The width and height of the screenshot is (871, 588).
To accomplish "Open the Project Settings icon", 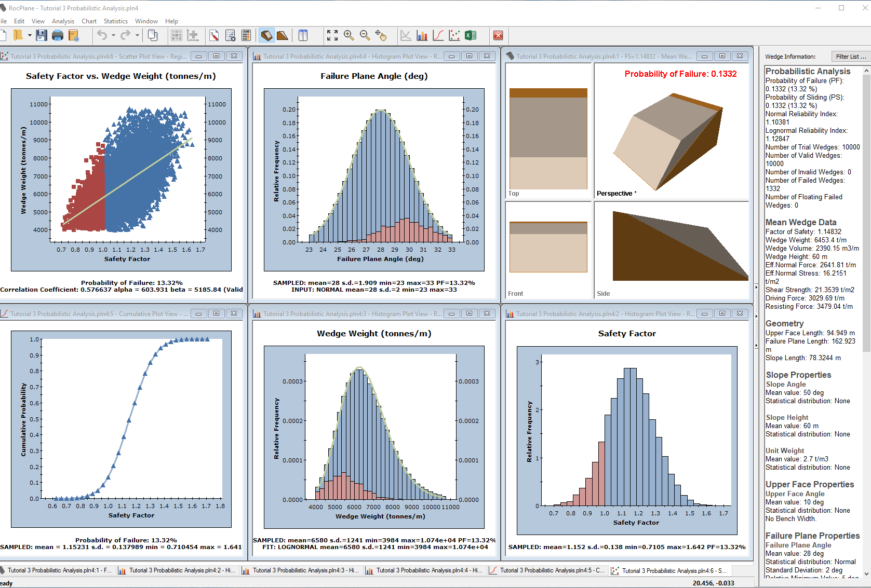I will [215, 35].
